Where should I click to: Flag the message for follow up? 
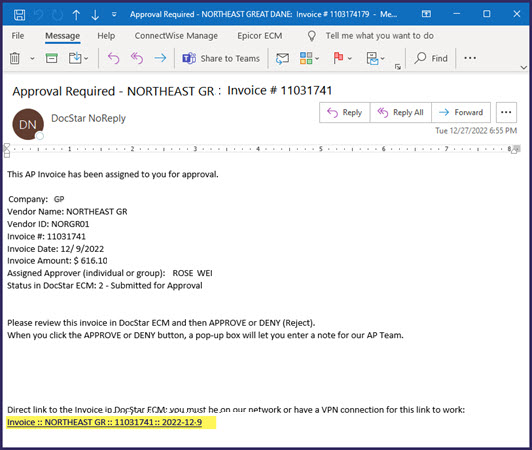(338, 58)
